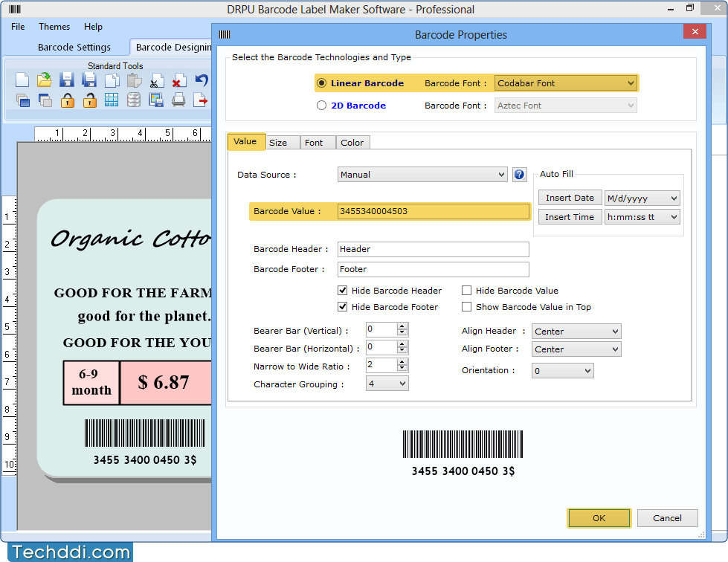Image resolution: width=728 pixels, height=562 pixels.
Task: Print the label with the printer icon
Action: point(178,100)
